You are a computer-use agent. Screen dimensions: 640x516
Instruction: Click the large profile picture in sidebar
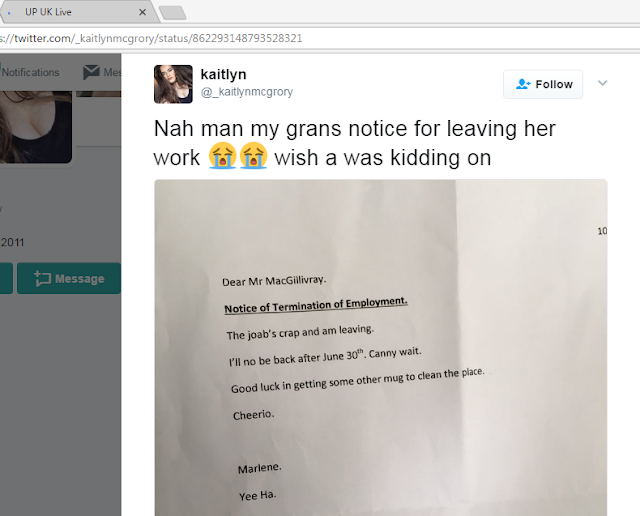[36, 127]
